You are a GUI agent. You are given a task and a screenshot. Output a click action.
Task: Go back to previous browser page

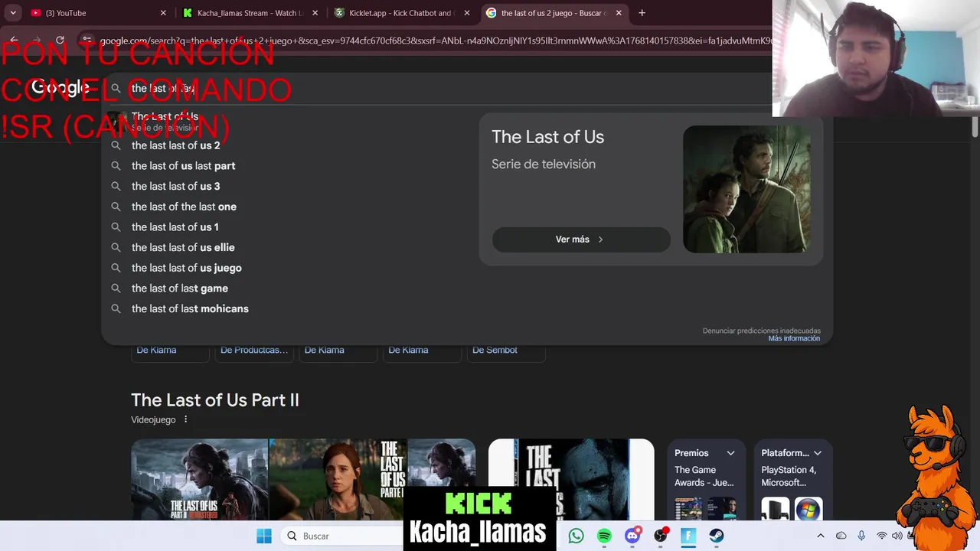tap(14, 40)
